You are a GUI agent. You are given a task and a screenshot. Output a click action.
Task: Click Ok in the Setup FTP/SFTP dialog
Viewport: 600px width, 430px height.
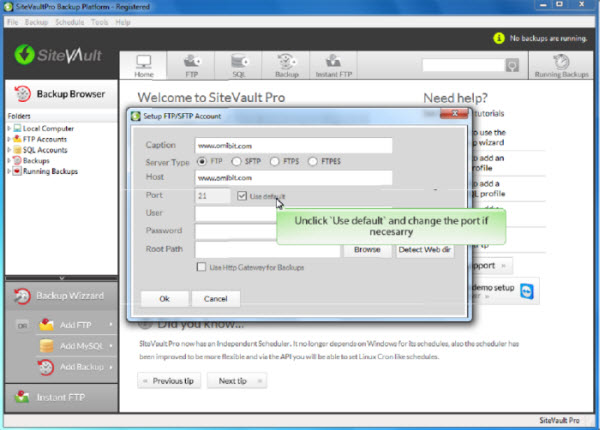coord(165,299)
